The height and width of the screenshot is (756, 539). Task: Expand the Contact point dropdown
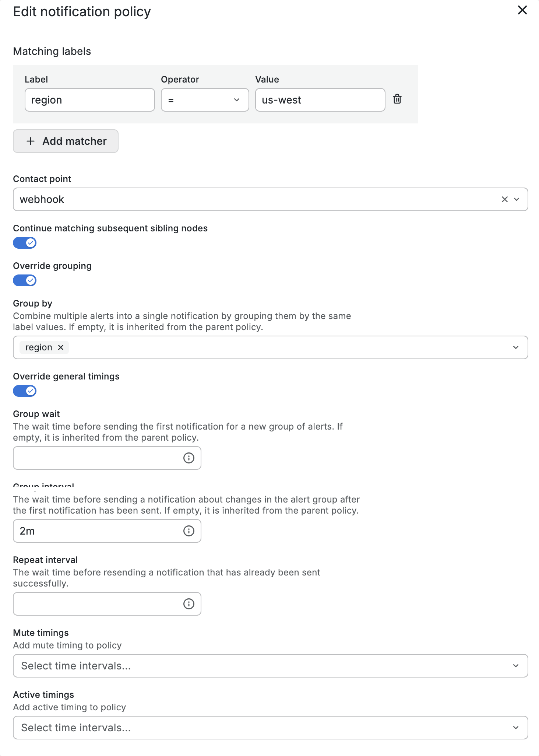[x=517, y=199]
